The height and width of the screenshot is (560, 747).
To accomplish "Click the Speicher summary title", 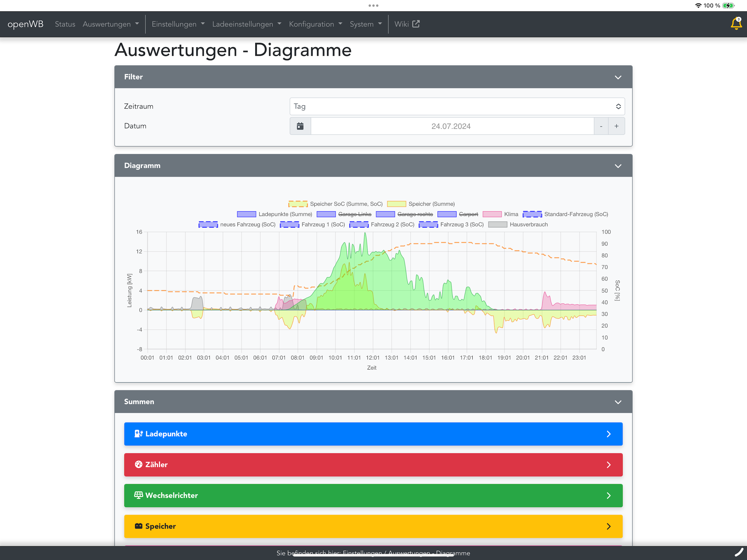I will [x=160, y=526].
